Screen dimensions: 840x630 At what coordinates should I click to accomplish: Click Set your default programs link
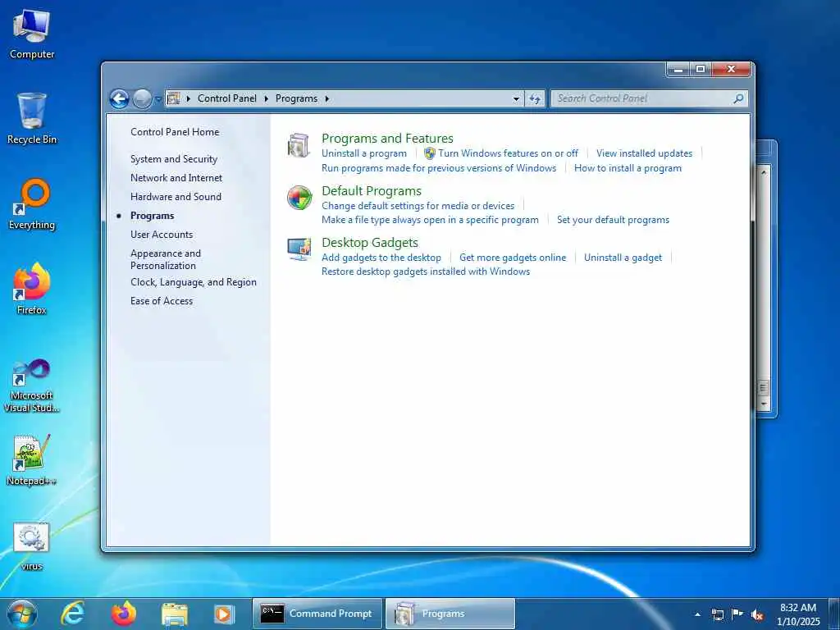pos(613,220)
